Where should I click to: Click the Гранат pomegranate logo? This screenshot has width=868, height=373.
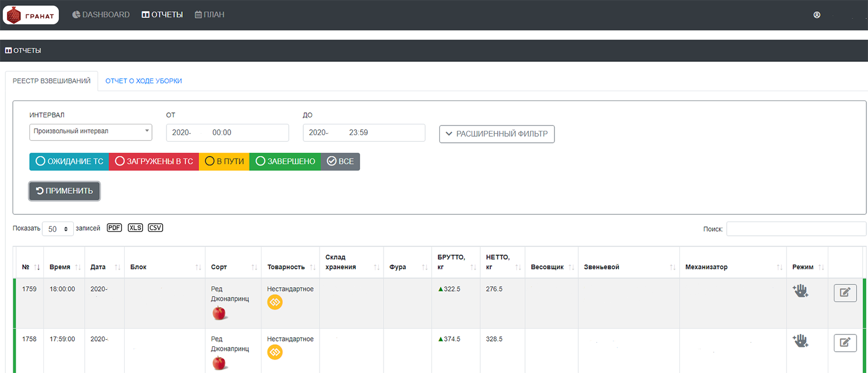pyautogui.click(x=30, y=15)
